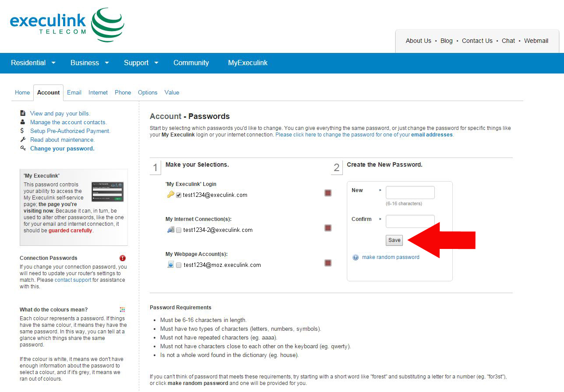This screenshot has height=392, width=564.
Task: Open Read about maintenance link
Action: [x=62, y=140]
